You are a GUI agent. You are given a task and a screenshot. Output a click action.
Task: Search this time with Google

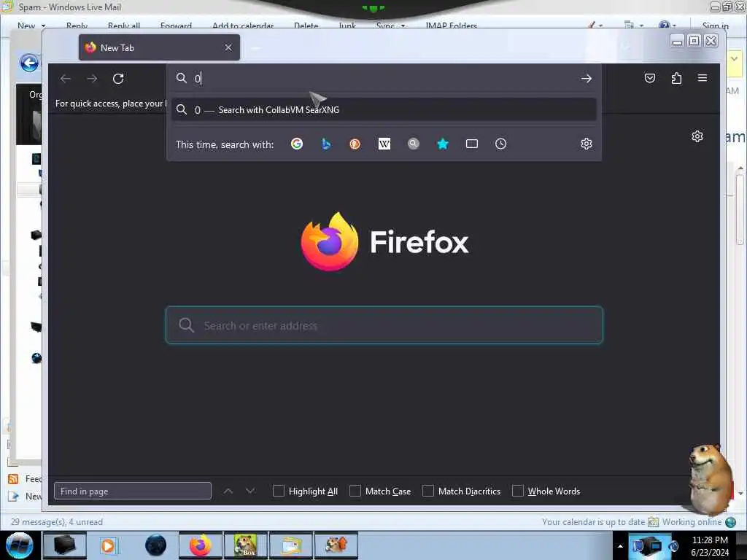coord(297,144)
